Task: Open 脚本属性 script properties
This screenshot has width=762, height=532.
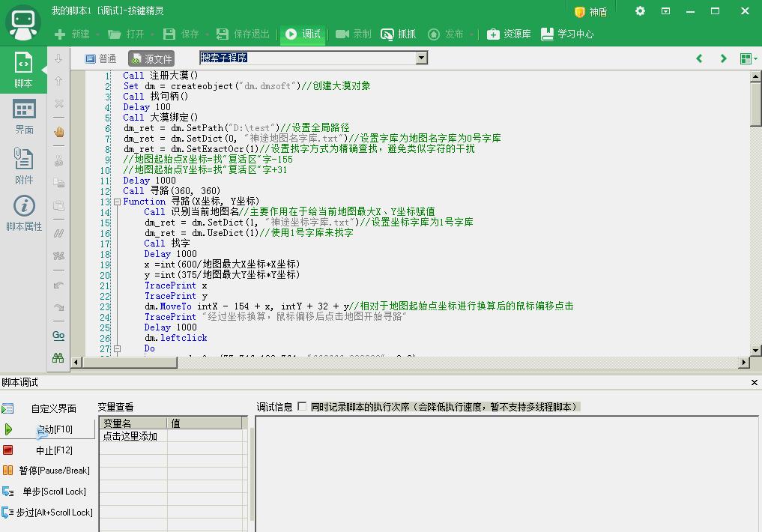Action: tap(24, 214)
